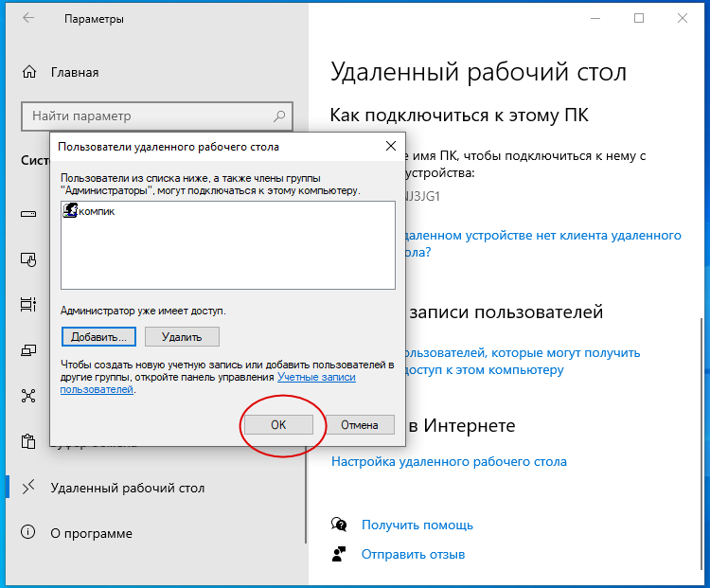Click the back arrow in Settings window
This screenshot has width=710, height=588.
click(x=28, y=18)
